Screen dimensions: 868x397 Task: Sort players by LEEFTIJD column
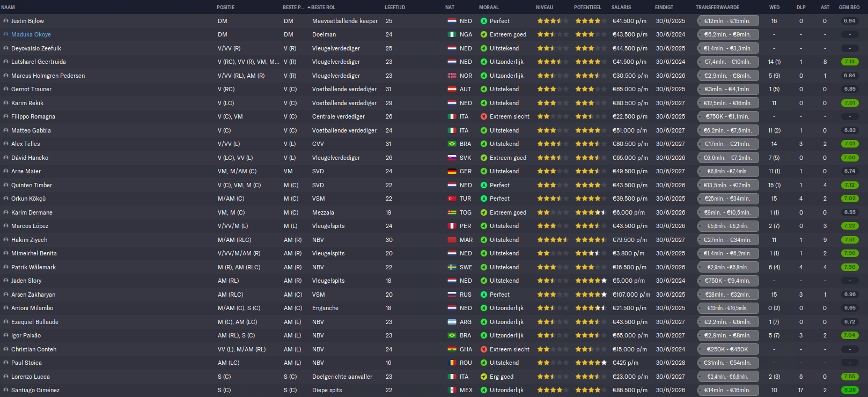coord(395,8)
